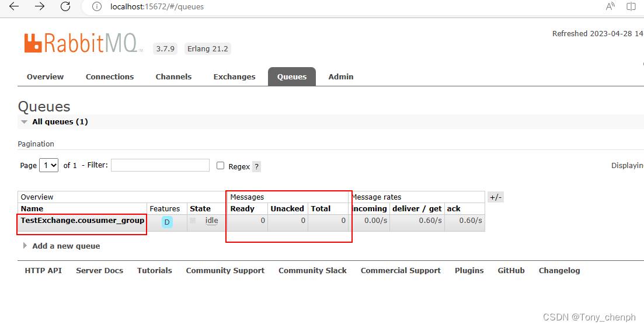Open the Commercial Support link

pyautogui.click(x=401, y=271)
